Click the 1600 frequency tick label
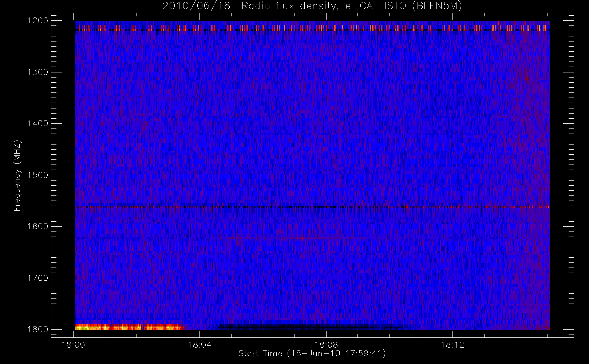Screen dimensions: 589x364 (x=38, y=226)
